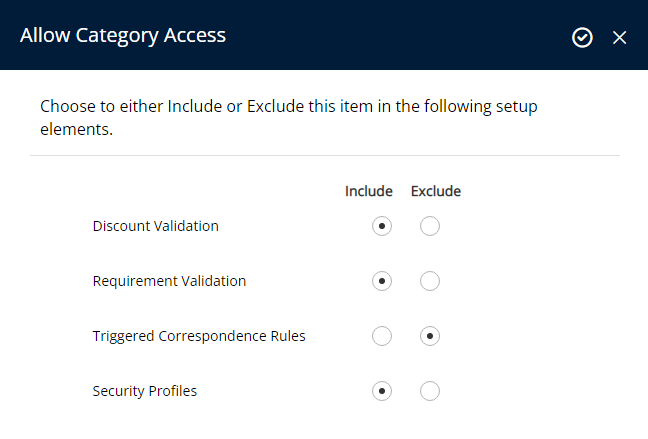This screenshot has width=648, height=439.
Task: Click the Requirement Validation label
Action: point(169,281)
